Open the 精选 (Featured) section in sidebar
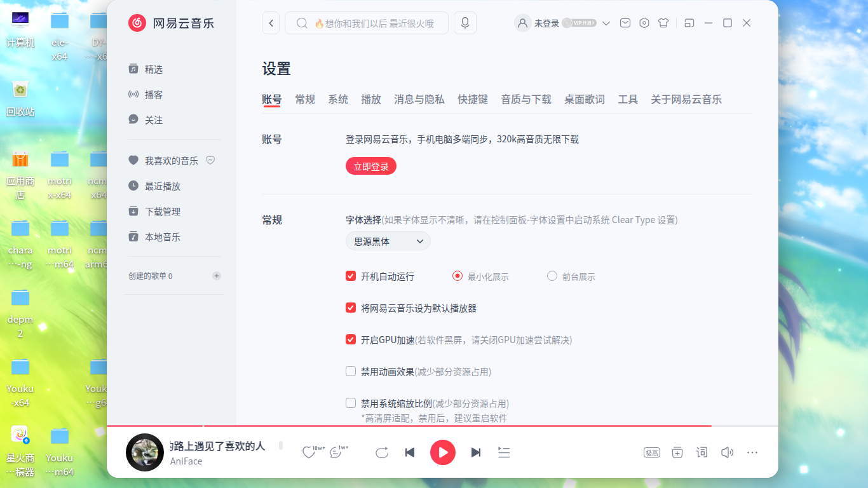Viewport: 868px width, 488px height. point(153,69)
